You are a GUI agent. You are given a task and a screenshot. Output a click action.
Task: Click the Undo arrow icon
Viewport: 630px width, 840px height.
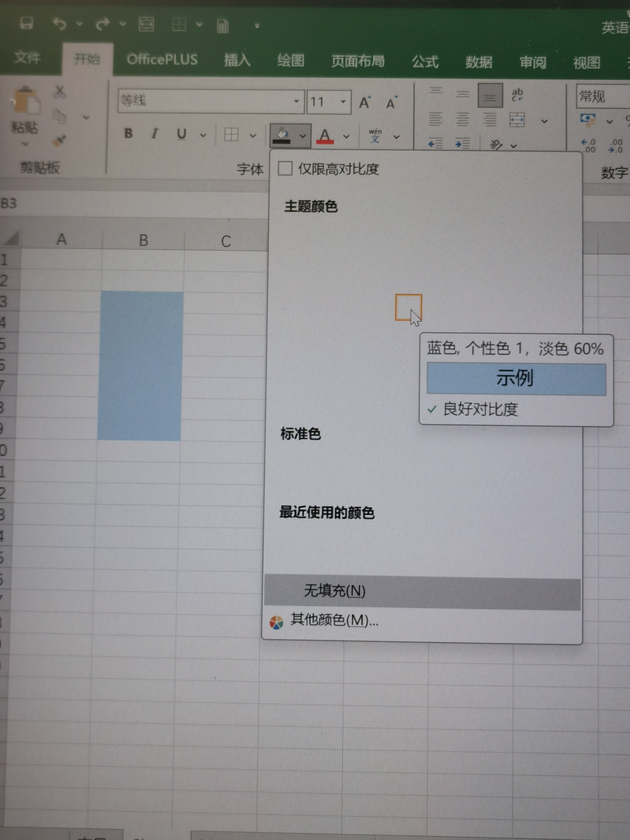coord(59,24)
